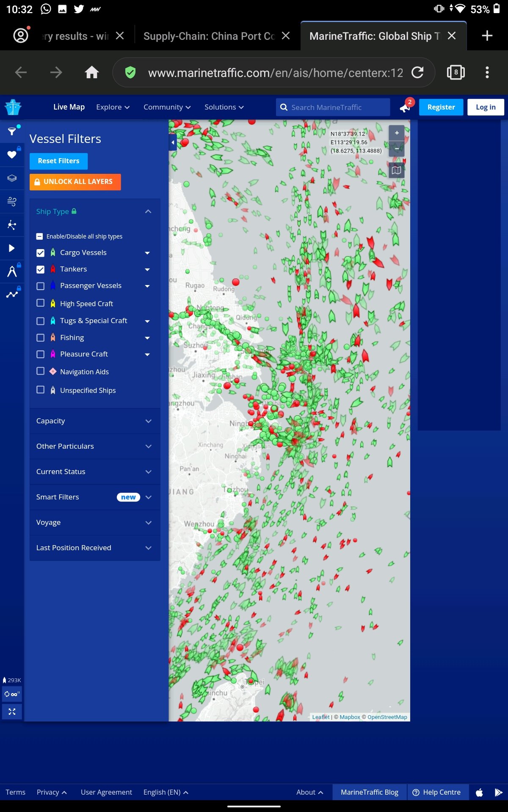Open the Solutions menu
This screenshot has height=812, width=508.
pos(224,107)
